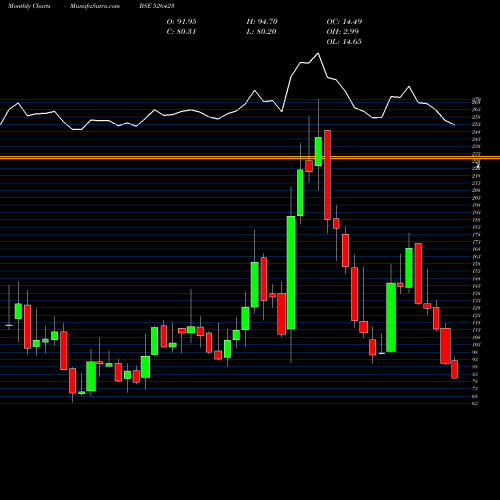Click the 'OH: 2.99' value
This screenshot has width=500, height=500.
pyautogui.click(x=343, y=32)
